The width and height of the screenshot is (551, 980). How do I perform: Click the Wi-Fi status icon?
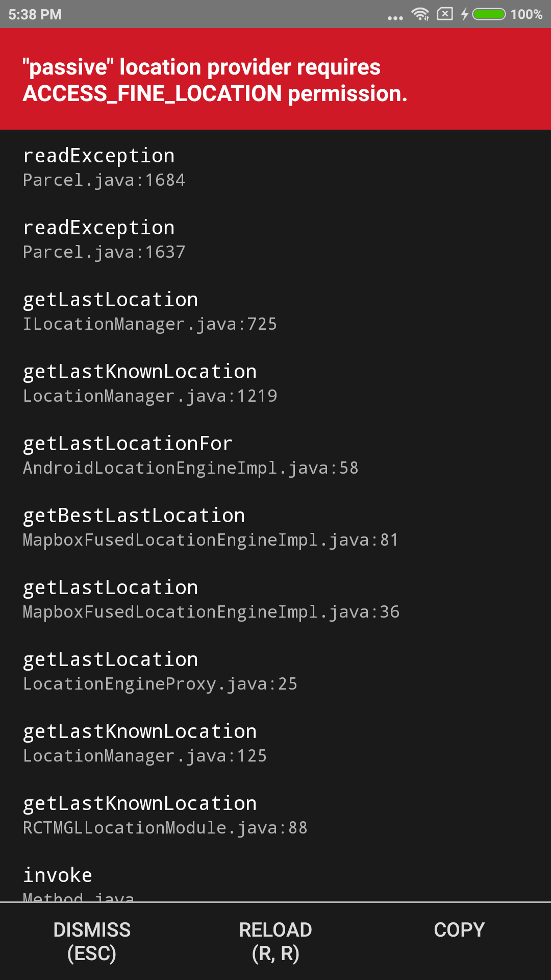tap(419, 15)
